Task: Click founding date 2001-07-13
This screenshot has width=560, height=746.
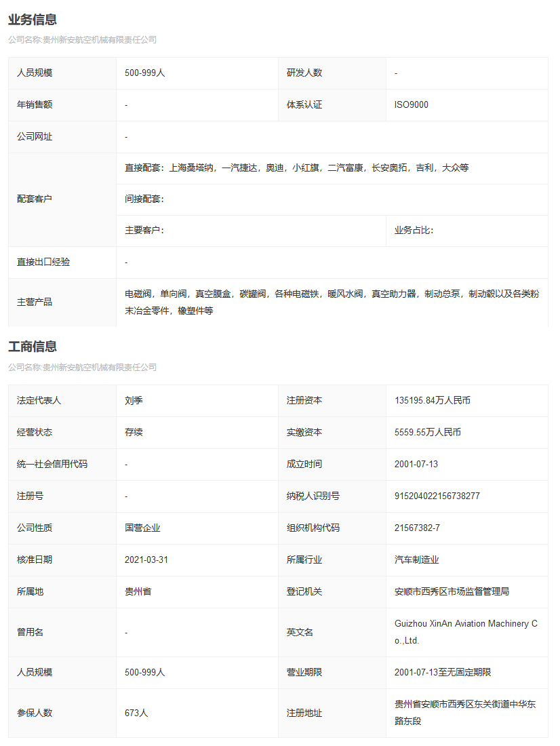Action: [416, 465]
